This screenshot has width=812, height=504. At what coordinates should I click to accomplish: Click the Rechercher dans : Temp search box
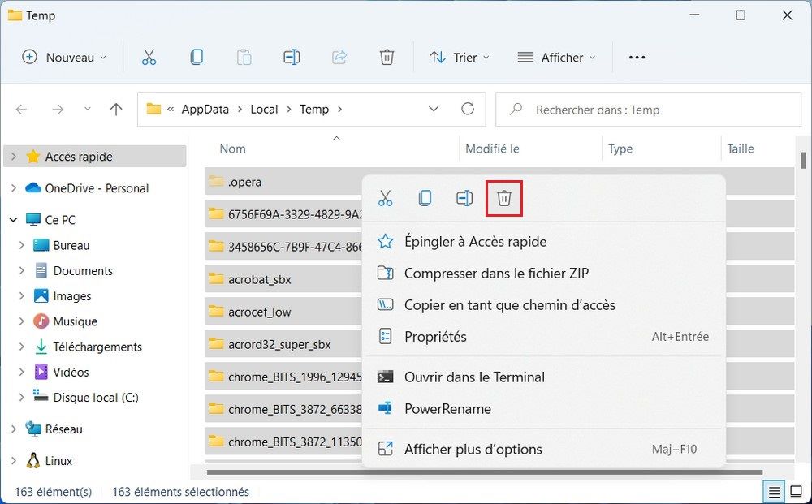[648, 110]
